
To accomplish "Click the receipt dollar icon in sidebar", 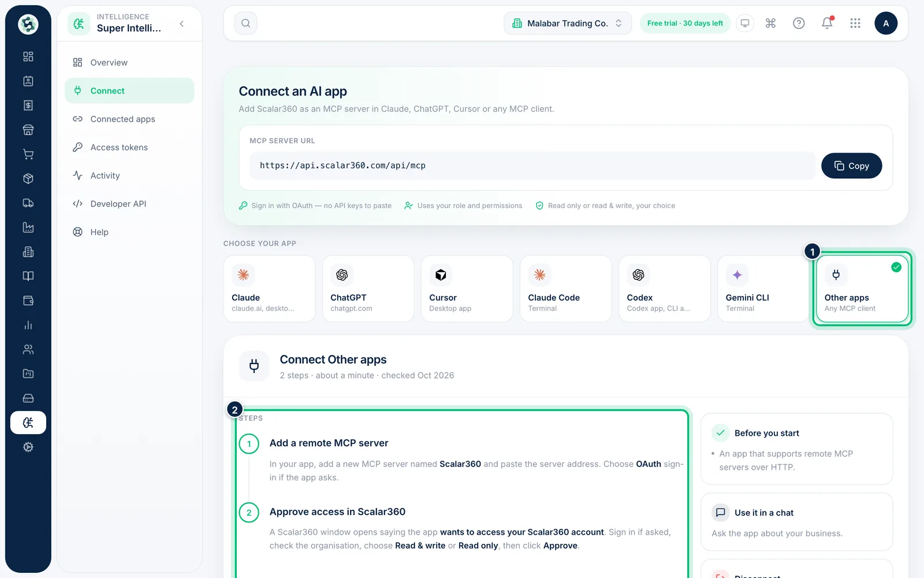I will coord(28,105).
